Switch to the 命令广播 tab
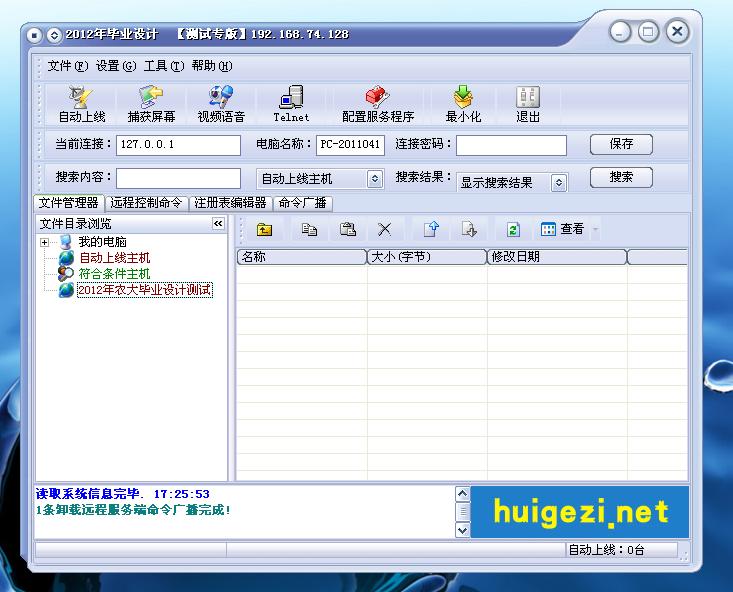 [x=302, y=203]
